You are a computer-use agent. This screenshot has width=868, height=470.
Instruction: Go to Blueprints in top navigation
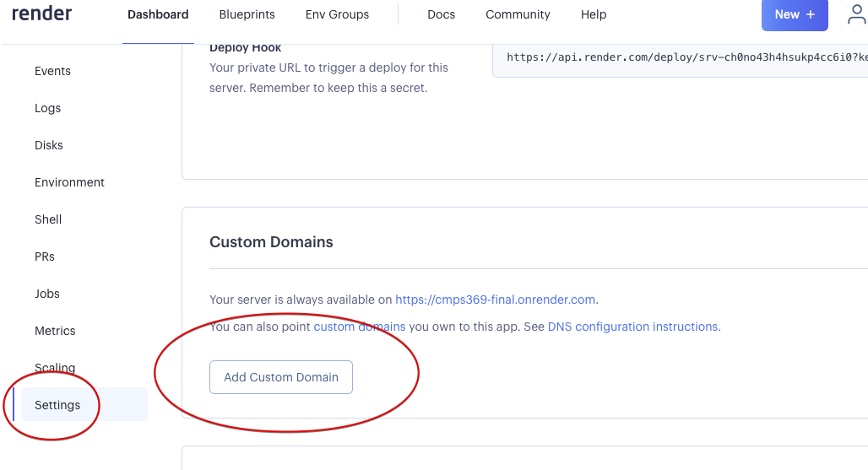247,14
